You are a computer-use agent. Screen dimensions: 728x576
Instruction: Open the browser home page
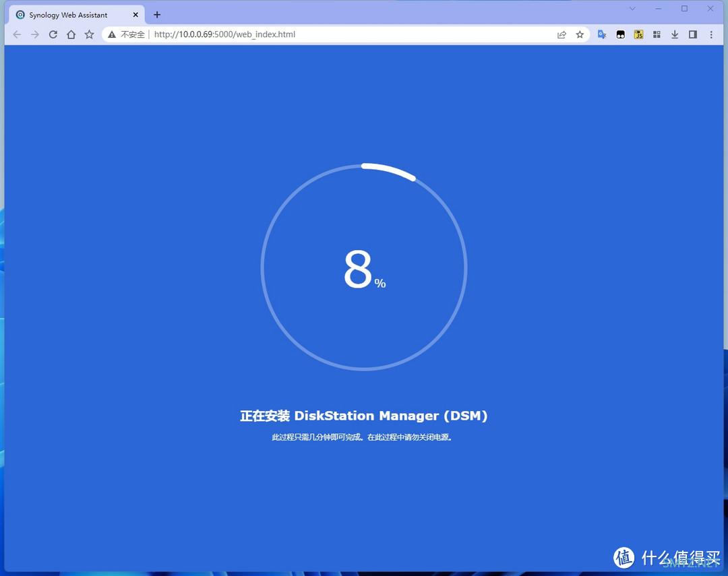71,34
